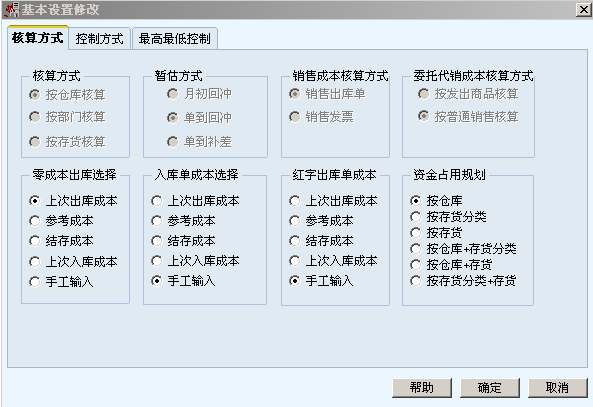Open the 最高最低控制 tab

point(174,39)
